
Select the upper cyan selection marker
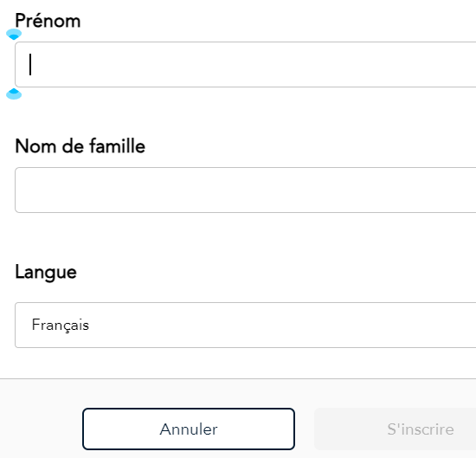click(x=14, y=35)
